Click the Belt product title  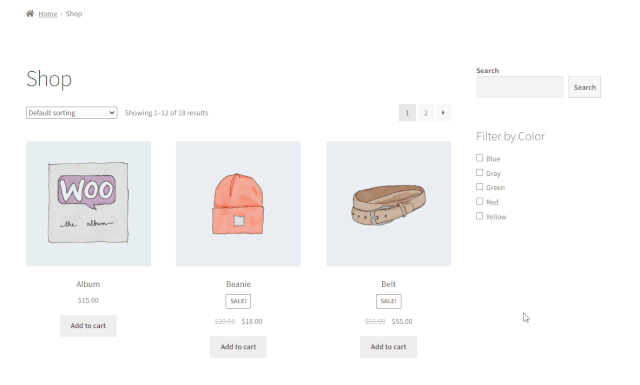tap(389, 284)
